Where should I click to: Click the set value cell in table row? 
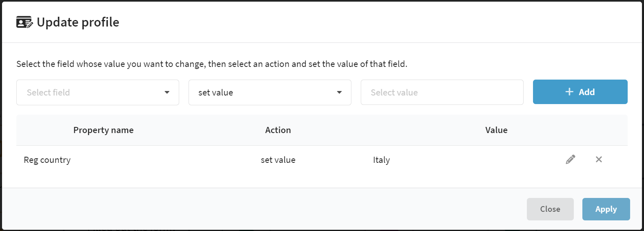pos(278,160)
